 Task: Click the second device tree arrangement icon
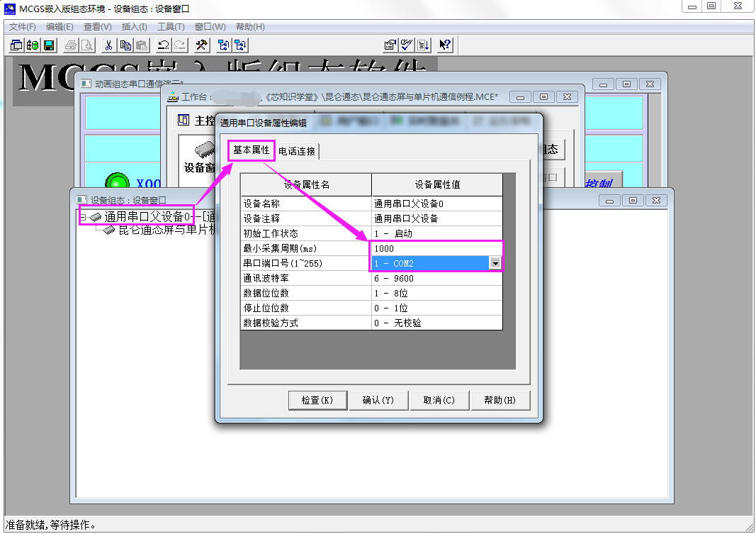tap(240, 45)
